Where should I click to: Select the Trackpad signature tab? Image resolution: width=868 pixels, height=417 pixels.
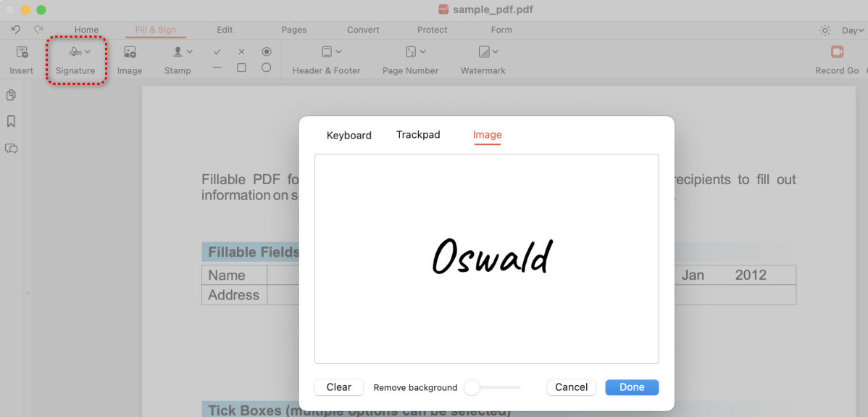(x=419, y=135)
